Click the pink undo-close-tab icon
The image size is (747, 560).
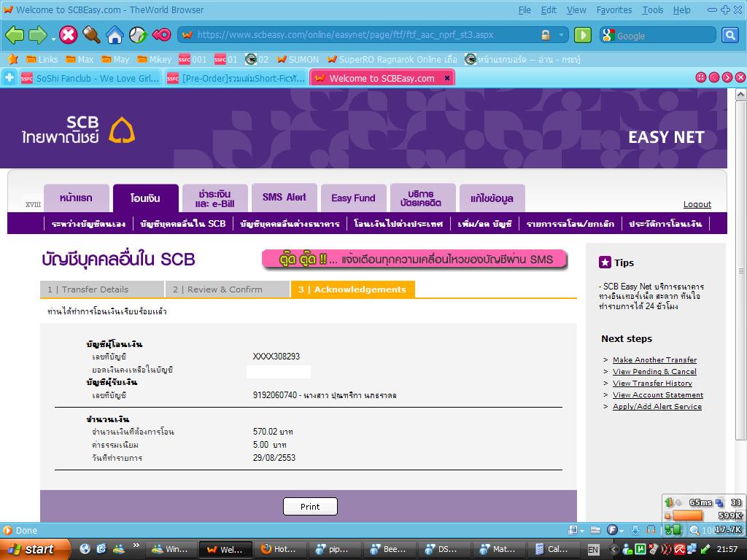pyautogui.click(x=161, y=35)
